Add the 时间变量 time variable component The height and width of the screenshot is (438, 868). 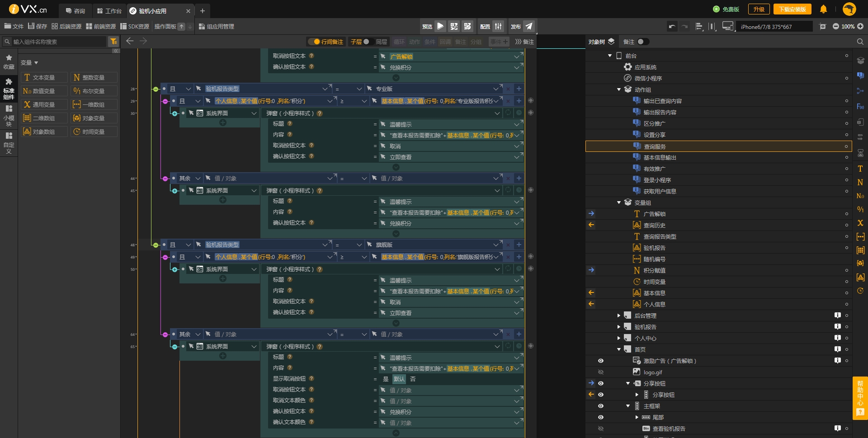point(94,132)
